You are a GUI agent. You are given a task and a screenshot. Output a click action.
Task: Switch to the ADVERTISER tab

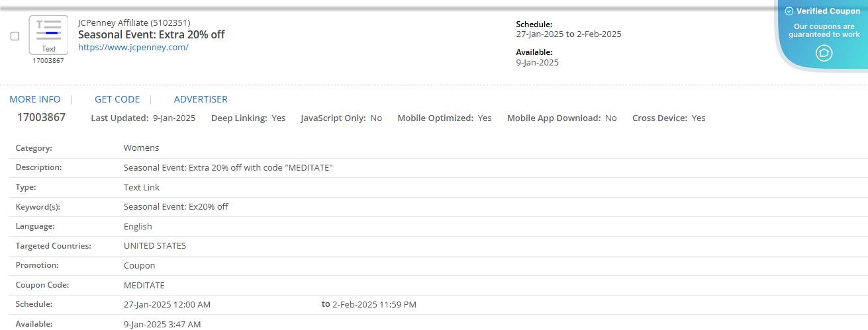point(201,99)
